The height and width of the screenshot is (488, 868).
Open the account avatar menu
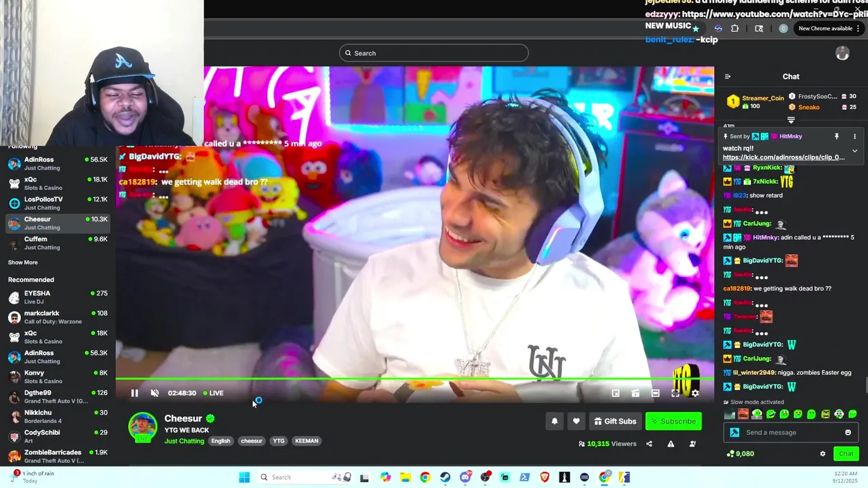point(842,54)
